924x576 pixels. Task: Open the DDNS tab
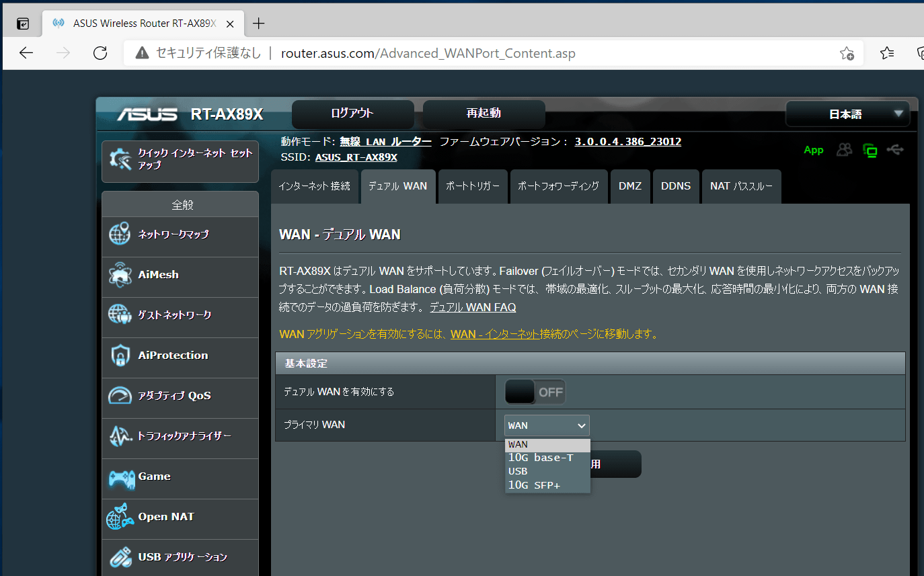[x=676, y=186]
